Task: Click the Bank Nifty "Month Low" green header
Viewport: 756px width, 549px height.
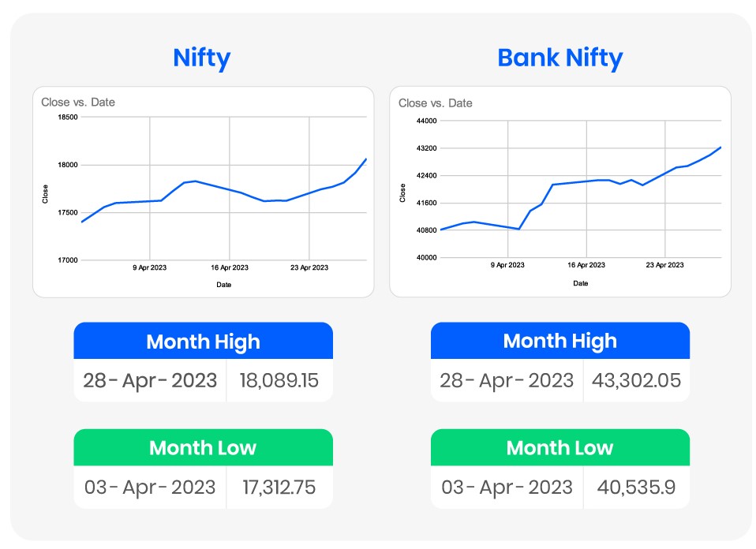Action: [560, 448]
